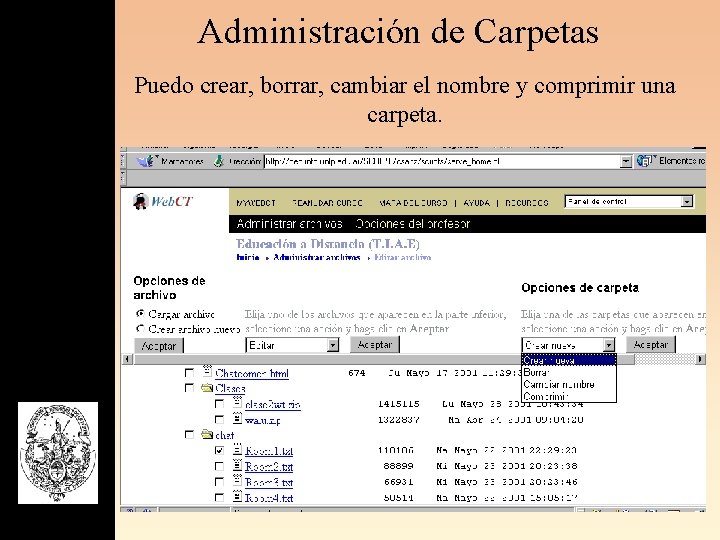
Task: Check the wa.zip checkbox
Action: pyautogui.click(x=219, y=420)
